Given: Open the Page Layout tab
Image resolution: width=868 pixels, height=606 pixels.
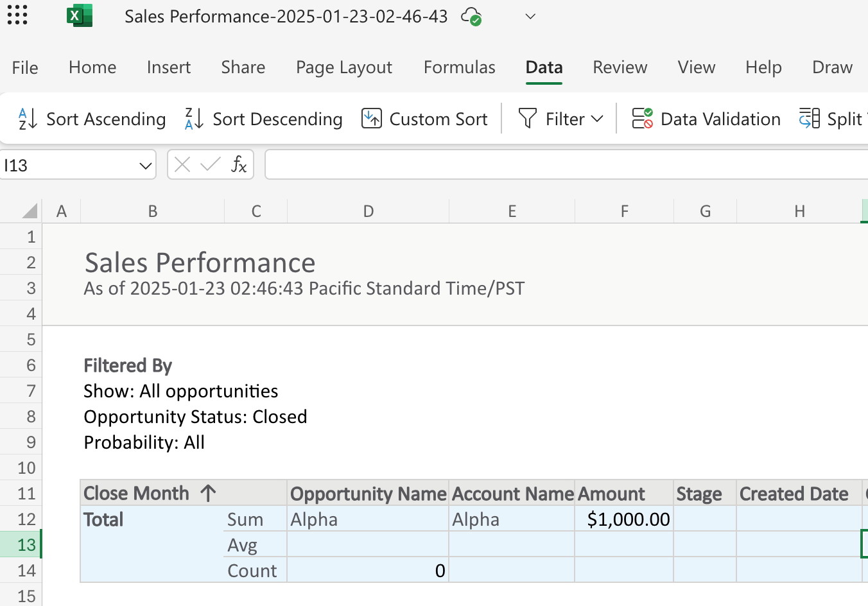Looking at the screenshot, I should (343, 67).
